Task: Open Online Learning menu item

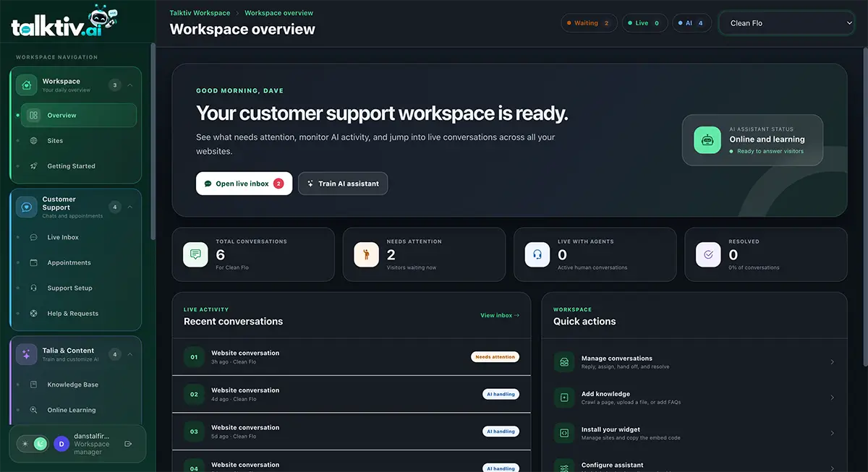Action: pos(79,410)
